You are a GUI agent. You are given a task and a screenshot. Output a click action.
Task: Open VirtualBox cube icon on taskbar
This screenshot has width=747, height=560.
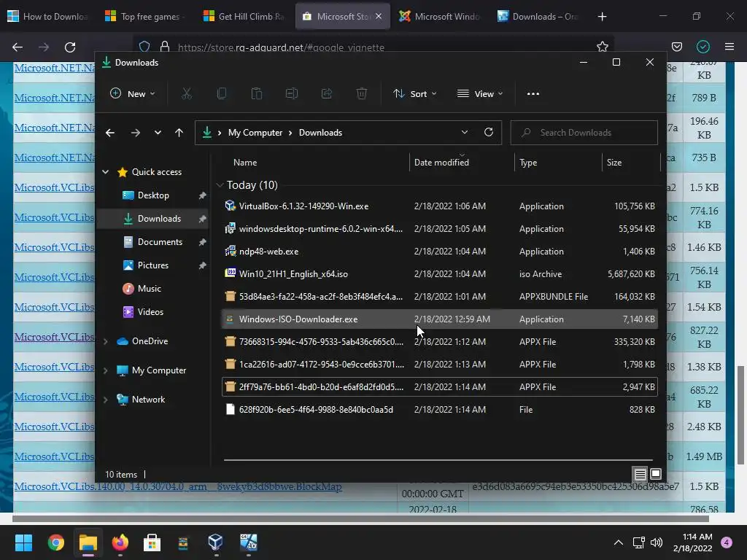tap(215, 542)
